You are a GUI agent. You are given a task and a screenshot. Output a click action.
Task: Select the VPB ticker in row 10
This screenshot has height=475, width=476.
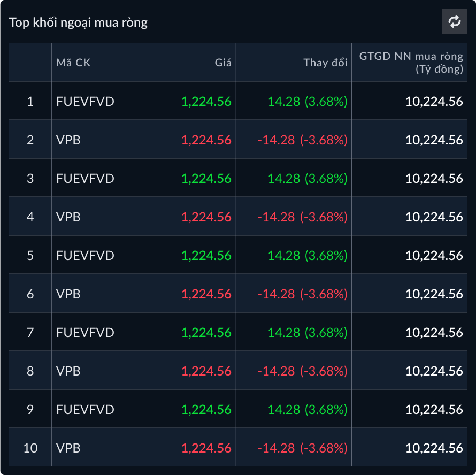tap(68, 448)
